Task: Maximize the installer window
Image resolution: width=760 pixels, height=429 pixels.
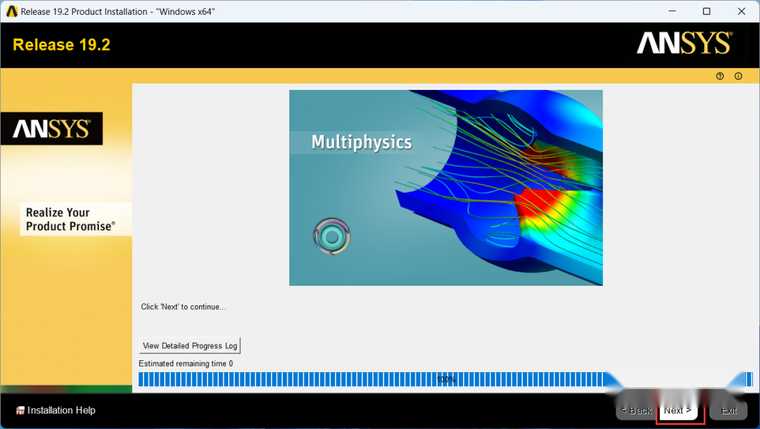Action: pos(707,11)
